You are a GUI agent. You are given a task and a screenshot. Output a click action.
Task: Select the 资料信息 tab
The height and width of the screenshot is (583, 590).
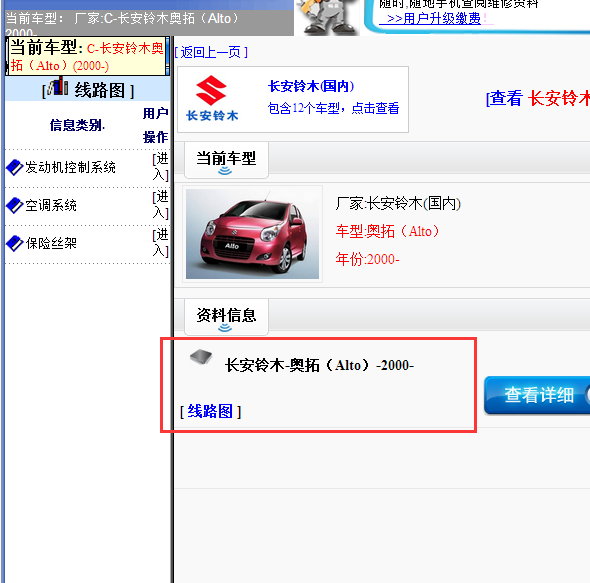coord(226,317)
